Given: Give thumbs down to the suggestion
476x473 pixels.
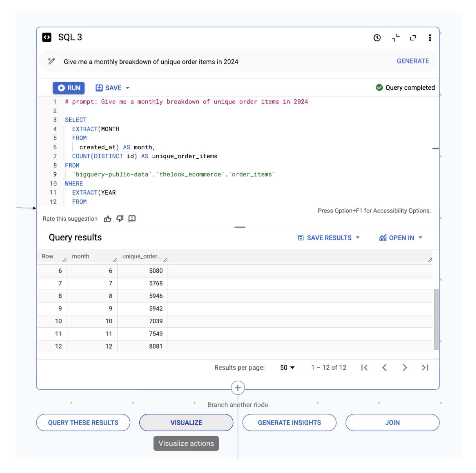Looking at the screenshot, I should pyautogui.click(x=120, y=219).
